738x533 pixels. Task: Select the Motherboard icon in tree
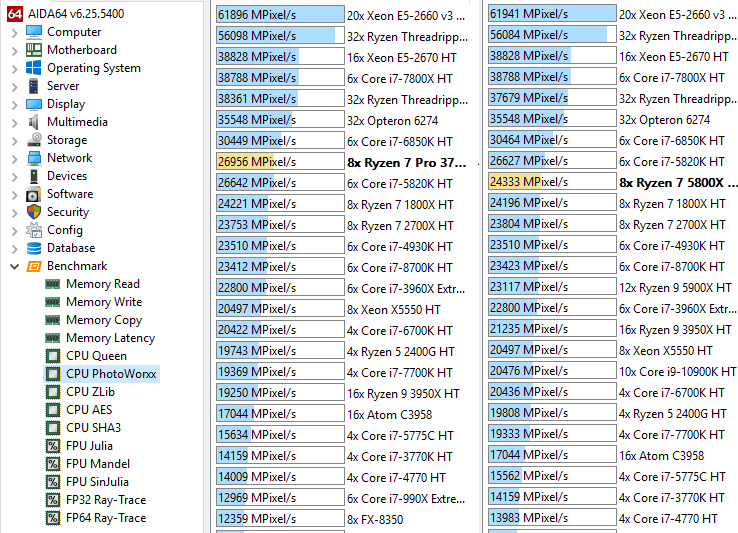[34, 49]
